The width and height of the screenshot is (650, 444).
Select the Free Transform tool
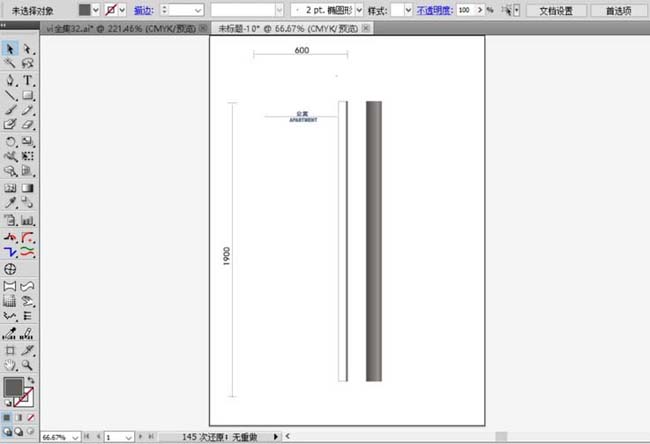pyautogui.click(x=27, y=156)
